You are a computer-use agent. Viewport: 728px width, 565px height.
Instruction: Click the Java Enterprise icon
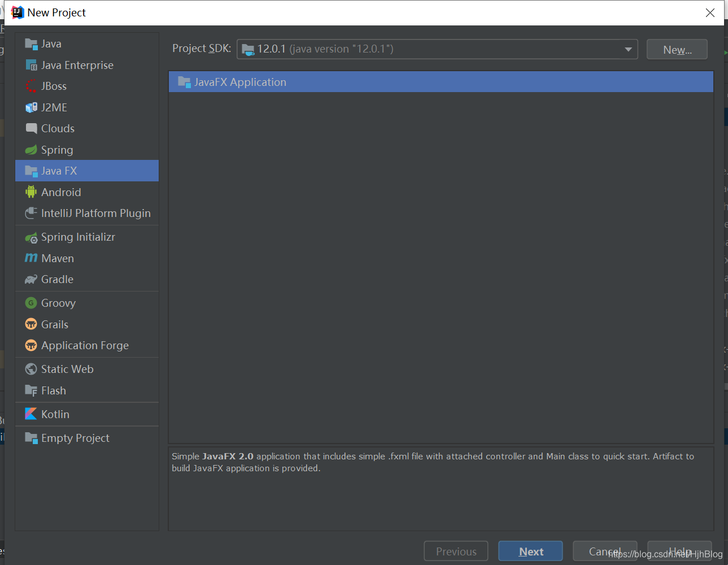31,65
